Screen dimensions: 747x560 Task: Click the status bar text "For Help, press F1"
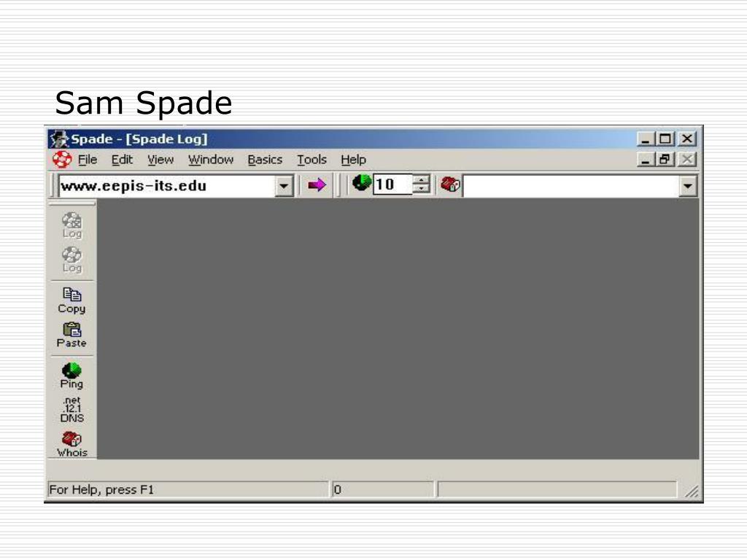101,490
